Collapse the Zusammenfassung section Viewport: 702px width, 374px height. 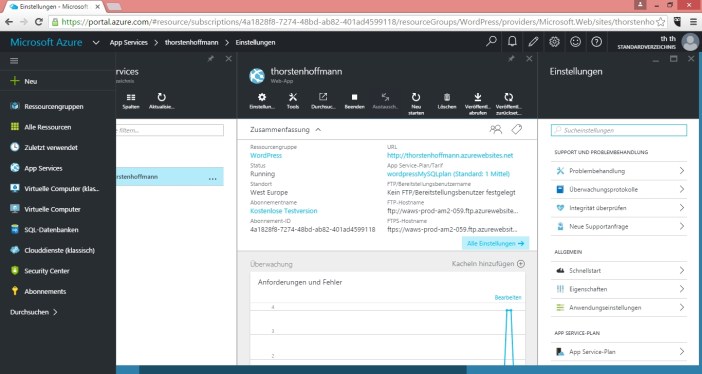[x=318, y=129]
